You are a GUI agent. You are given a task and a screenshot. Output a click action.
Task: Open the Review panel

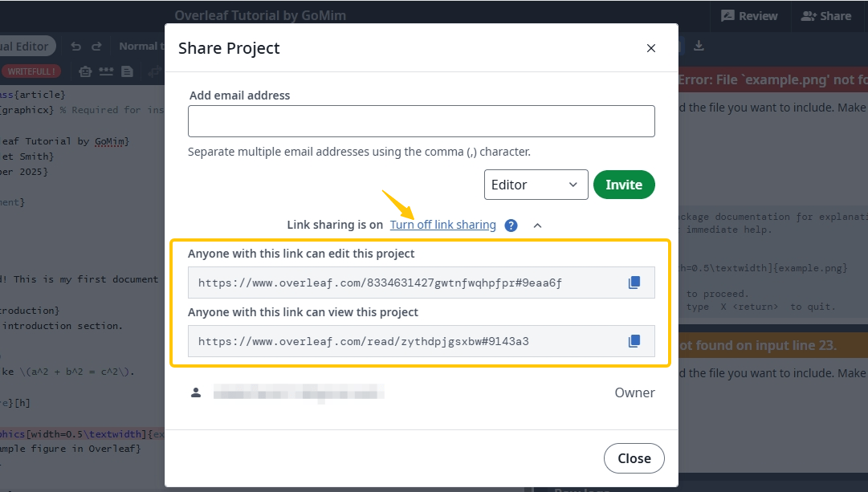pyautogui.click(x=749, y=15)
